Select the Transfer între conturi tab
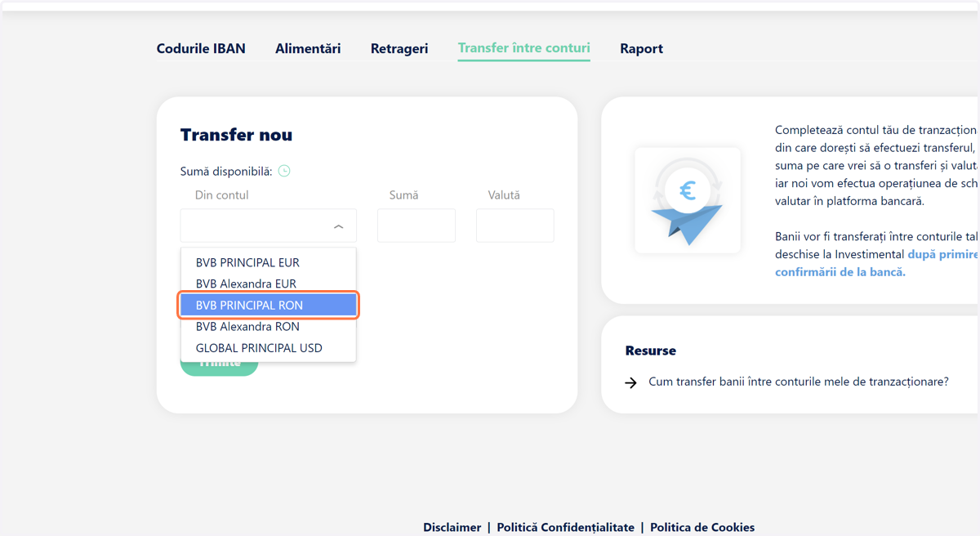This screenshot has width=980, height=536. (x=524, y=48)
